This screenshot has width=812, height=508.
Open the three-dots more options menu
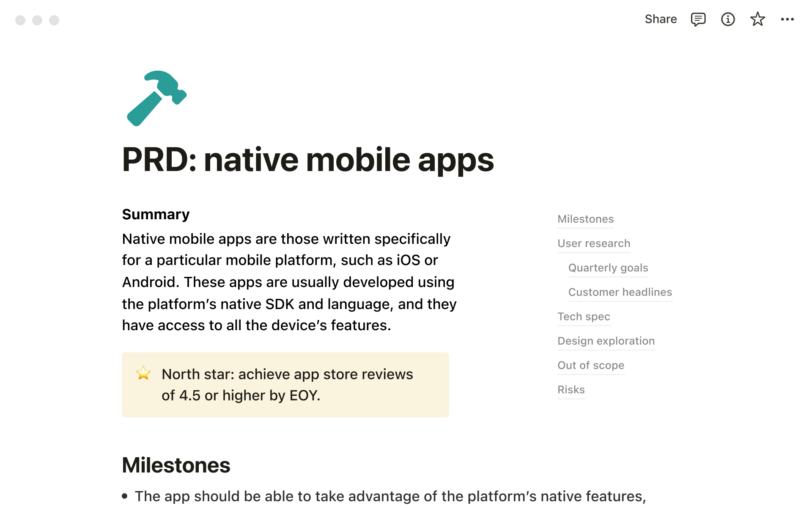click(787, 19)
